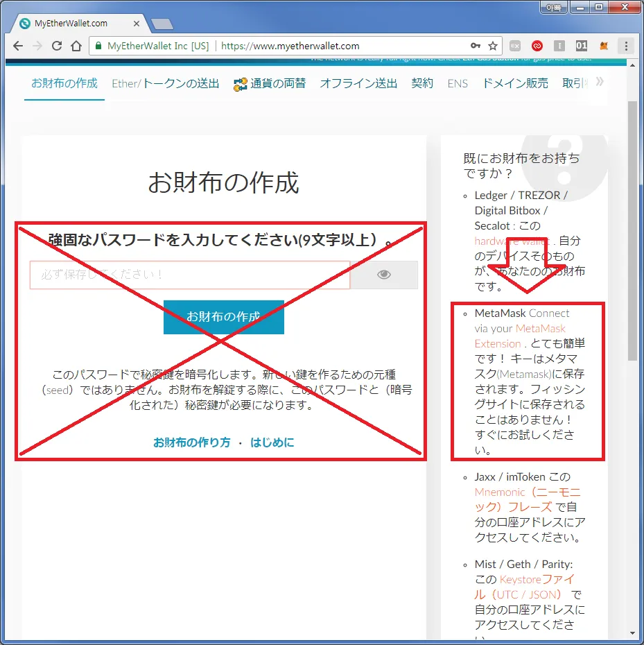644x645 pixels.
Task: Close the MyEtherWallet.com tab
Action: (137, 24)
